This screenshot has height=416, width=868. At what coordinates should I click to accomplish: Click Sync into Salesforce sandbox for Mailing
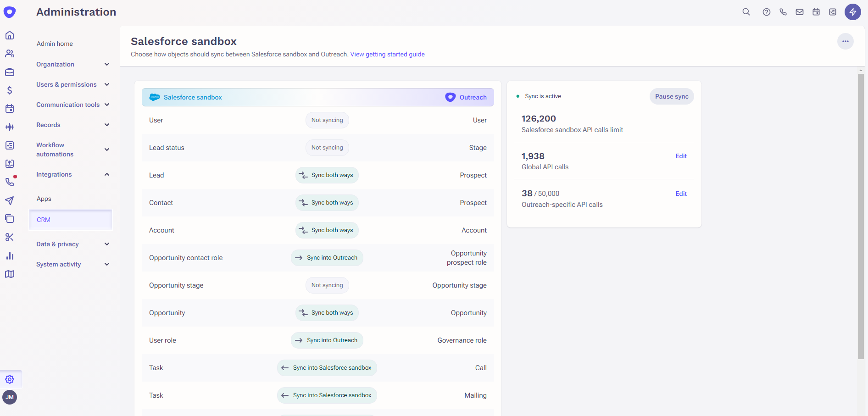pyautogui.click(x=327, y=395)
